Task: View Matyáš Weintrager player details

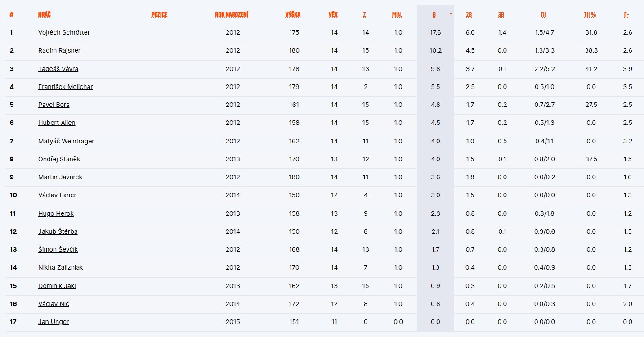Action: click(x=66, y=141)
